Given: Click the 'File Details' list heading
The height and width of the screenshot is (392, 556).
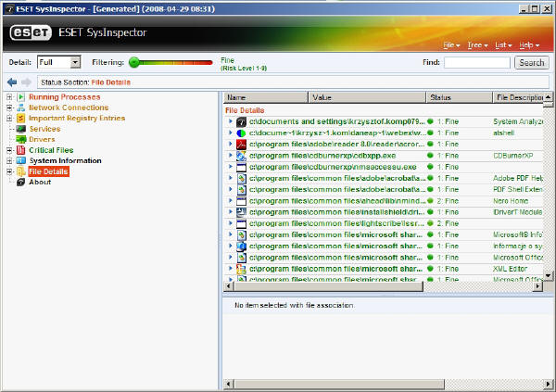Looking at the screenshot, I should [x=245, y=110].
